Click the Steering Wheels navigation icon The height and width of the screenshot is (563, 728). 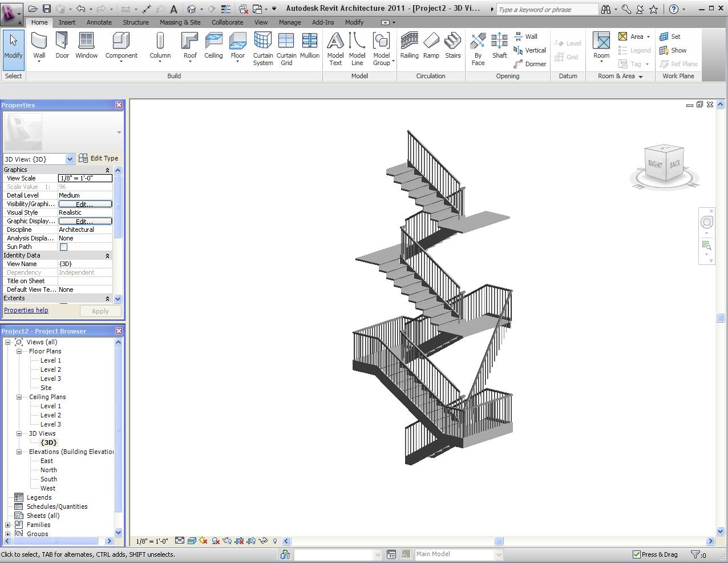pyautogui.click(x=706, y=223)
